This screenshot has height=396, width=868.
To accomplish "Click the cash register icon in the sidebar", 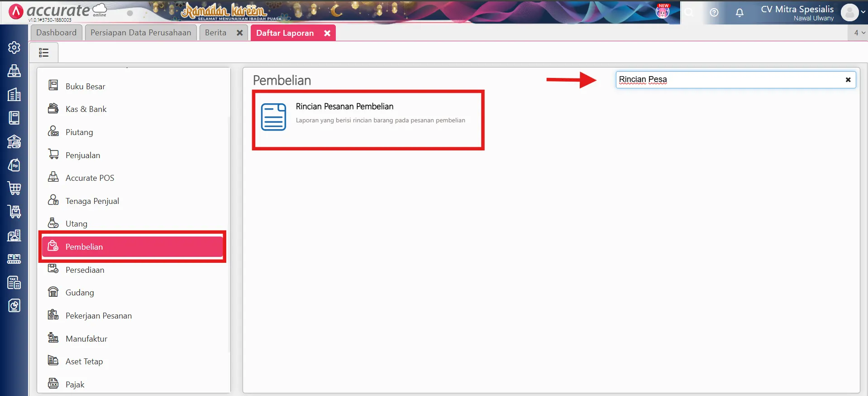I will pyautogui.click(x=14, y=71).
